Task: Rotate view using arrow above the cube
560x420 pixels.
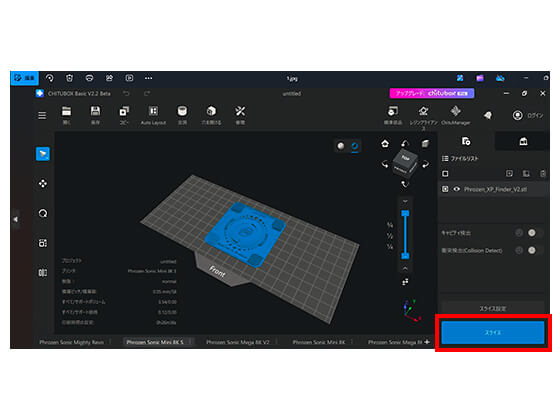Action: click(405, 144)
